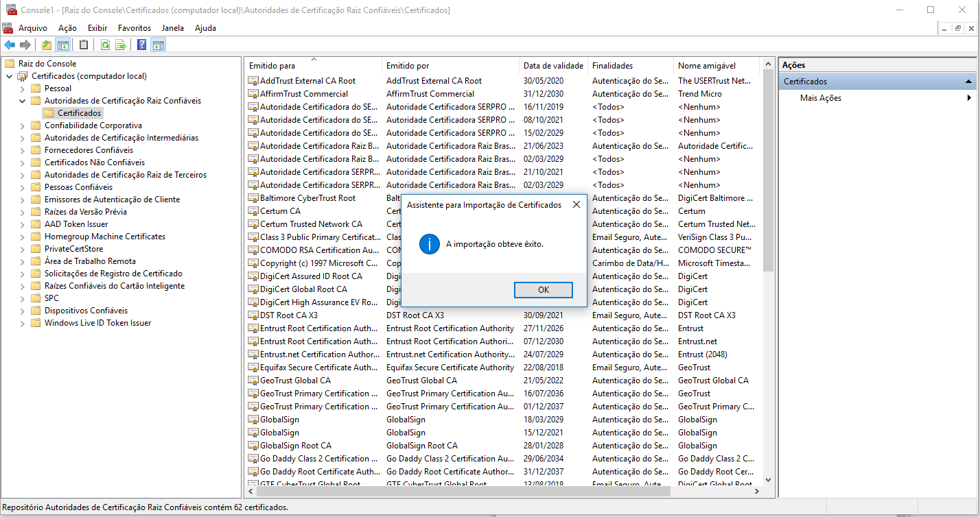The width and height of the screenshot is (980, 517).
Task: Click the vertical scrollbar of certificate list
Action: [768, 171]
